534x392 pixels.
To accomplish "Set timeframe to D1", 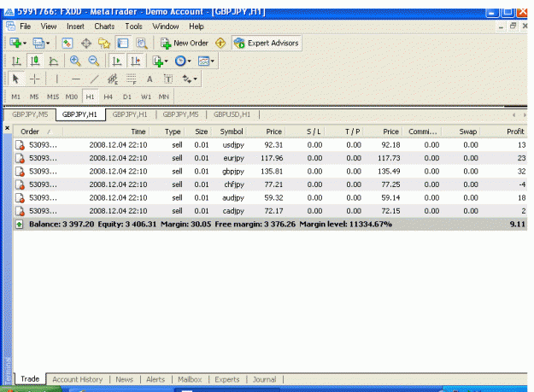I will click(x=127, y=97).
